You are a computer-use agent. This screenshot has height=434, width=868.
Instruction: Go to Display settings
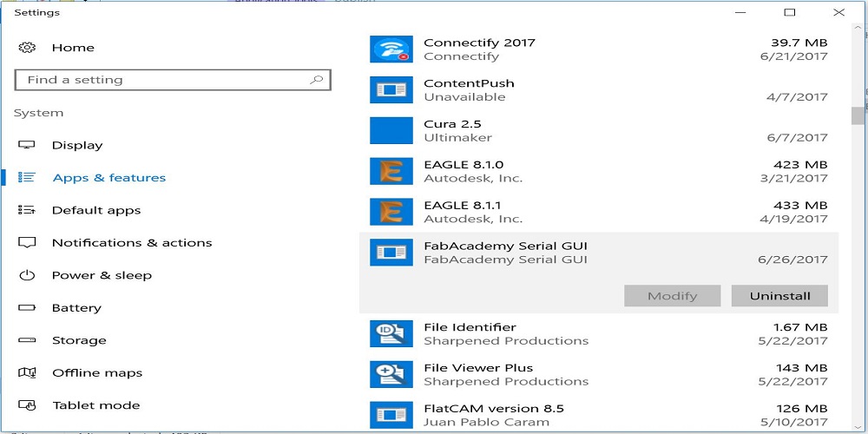coord(77,145)
